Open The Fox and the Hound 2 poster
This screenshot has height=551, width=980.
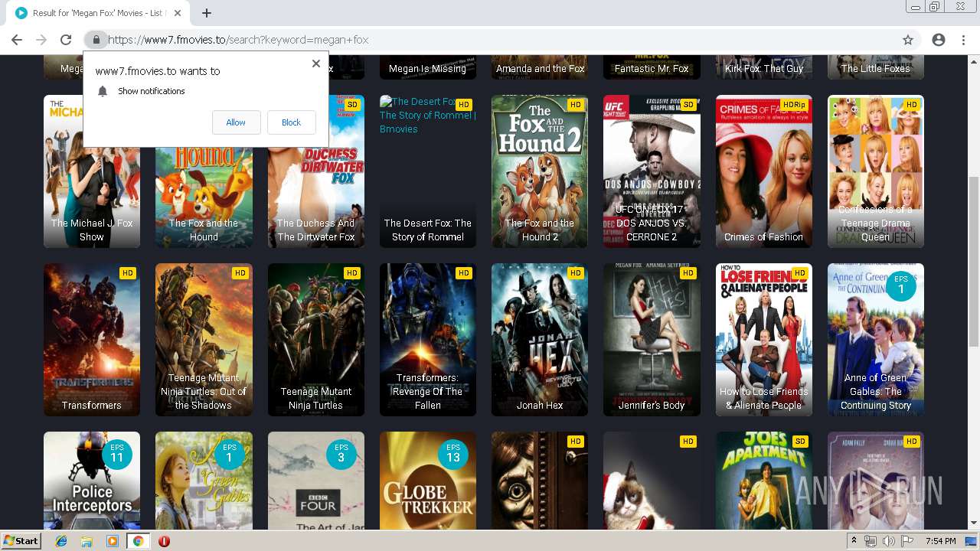coord(540,171)
